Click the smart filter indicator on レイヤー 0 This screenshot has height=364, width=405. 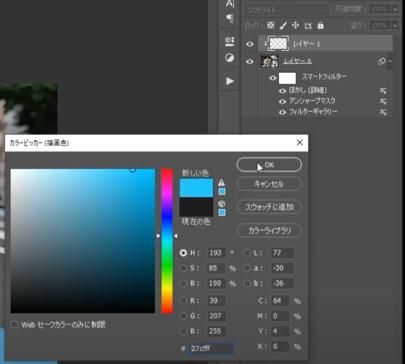pos(381,61)
